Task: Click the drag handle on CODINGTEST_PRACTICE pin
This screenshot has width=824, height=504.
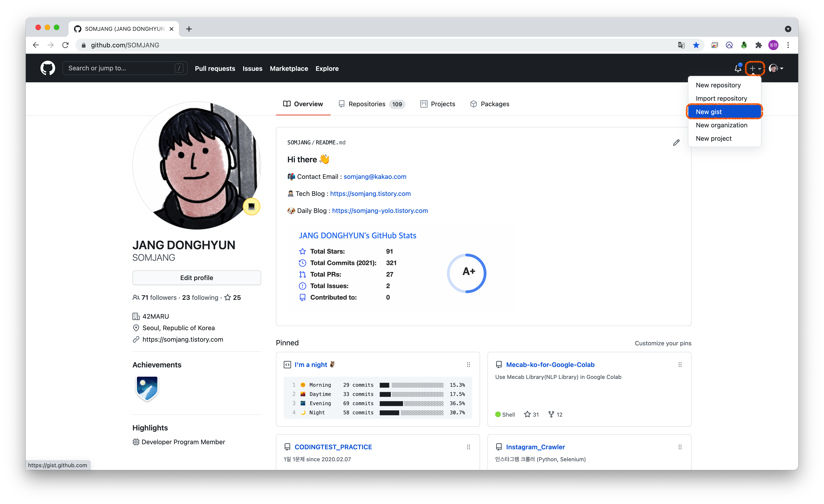Action: (x=468, y=447)
